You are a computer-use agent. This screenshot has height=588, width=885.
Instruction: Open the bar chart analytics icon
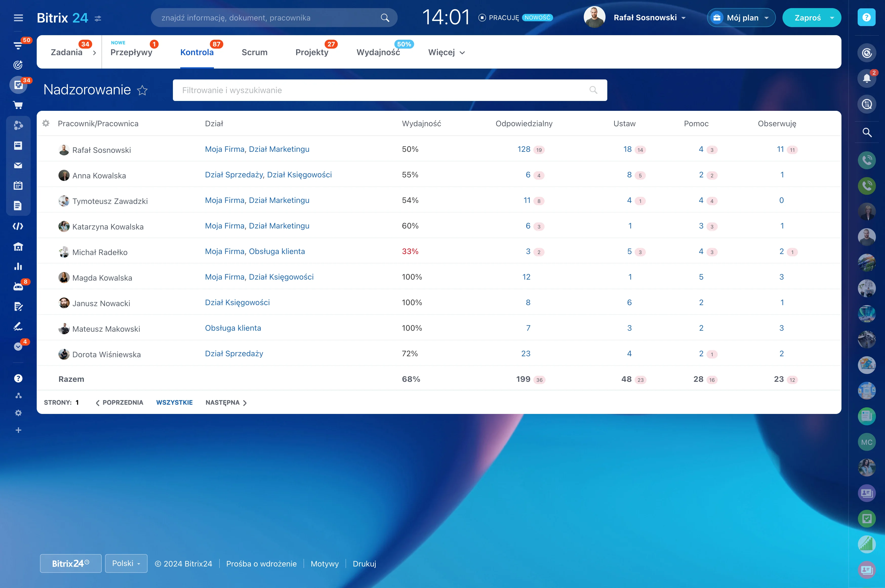pos(18,266)
